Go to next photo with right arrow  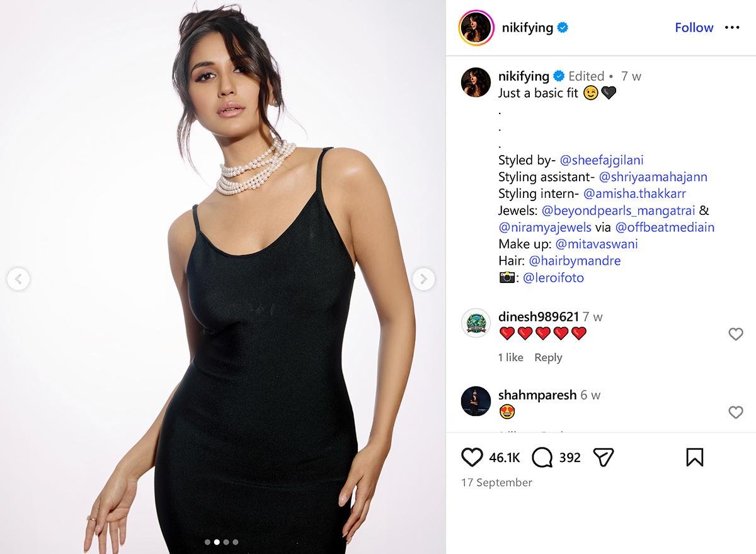point(423,278)
